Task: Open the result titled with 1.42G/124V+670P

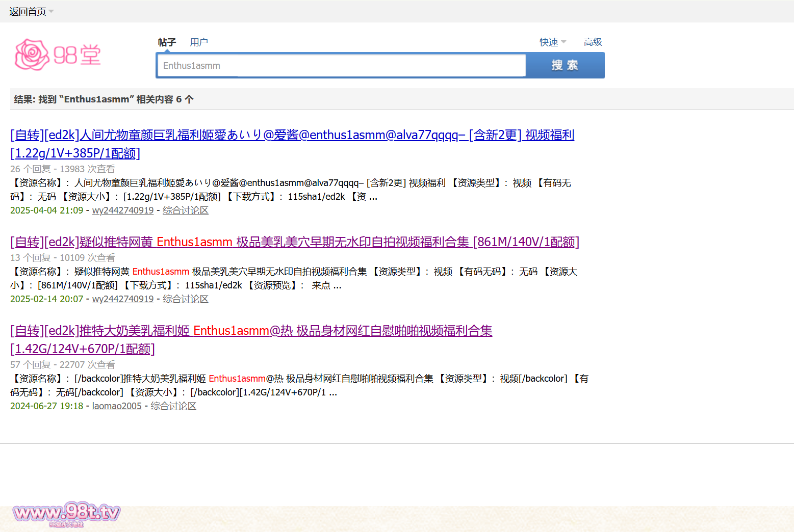Action: point(251,331)
